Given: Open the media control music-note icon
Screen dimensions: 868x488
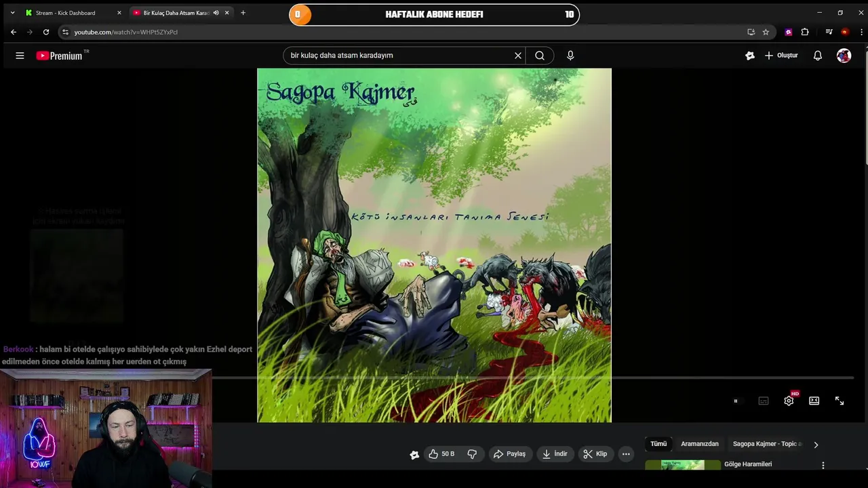Looking at the screenshot, I should (x=829, y=32).
